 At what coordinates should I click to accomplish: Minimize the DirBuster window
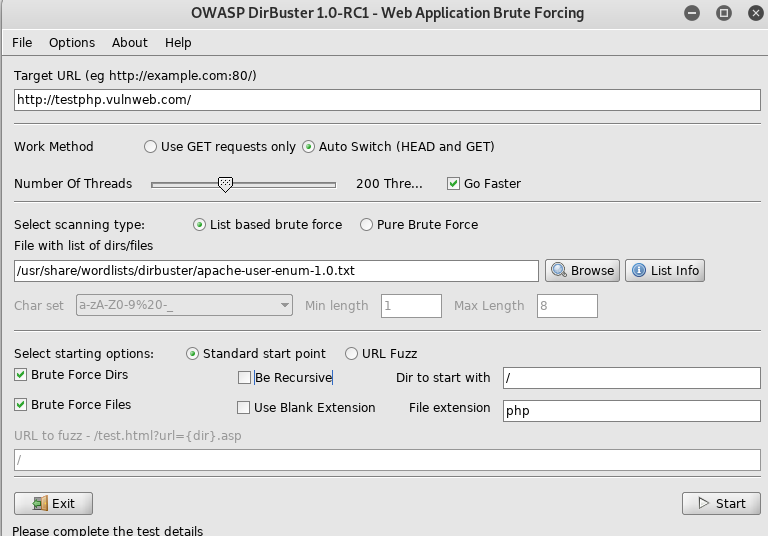click(x=692, y=13)
